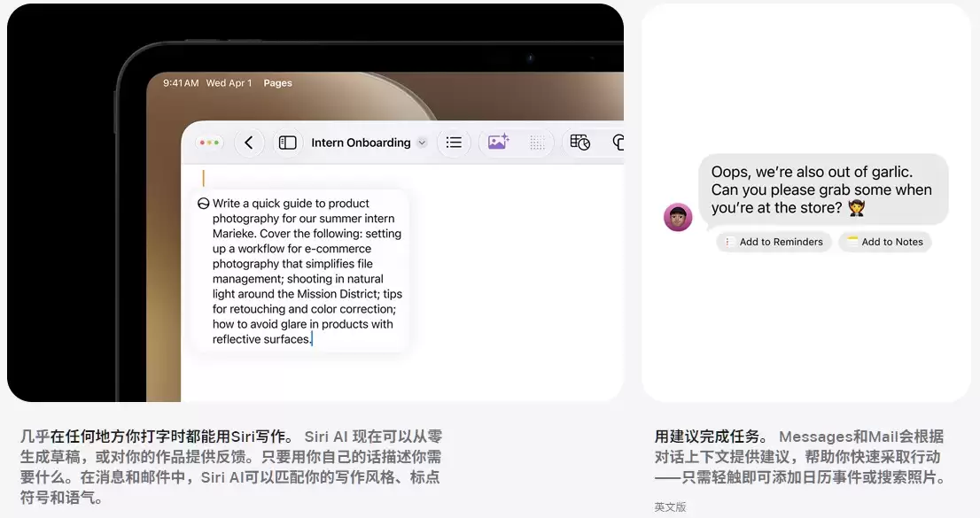
Task: Click inside the writing prompt text box
Action: (x=300, y=271)
